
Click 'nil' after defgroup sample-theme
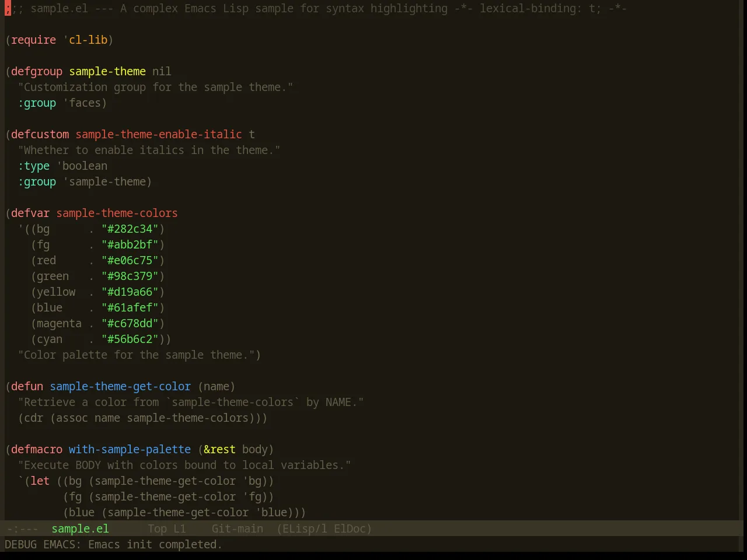pyautogui.click(x=162, y=71)
